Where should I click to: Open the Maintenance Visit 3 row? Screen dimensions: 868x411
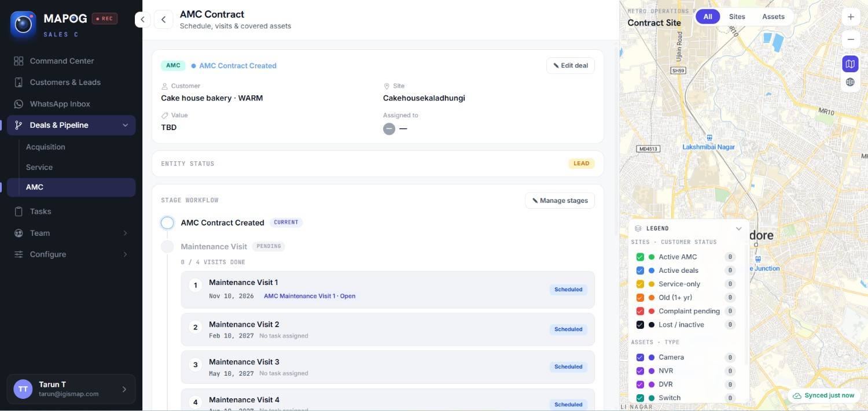(388, 367)
